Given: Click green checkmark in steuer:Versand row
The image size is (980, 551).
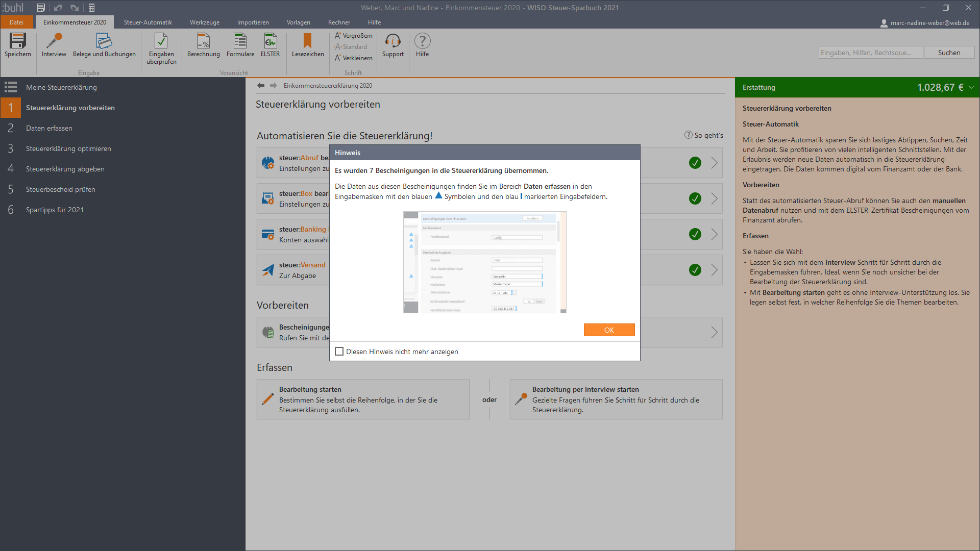Looking at the screenshot, I should [695, 270].
